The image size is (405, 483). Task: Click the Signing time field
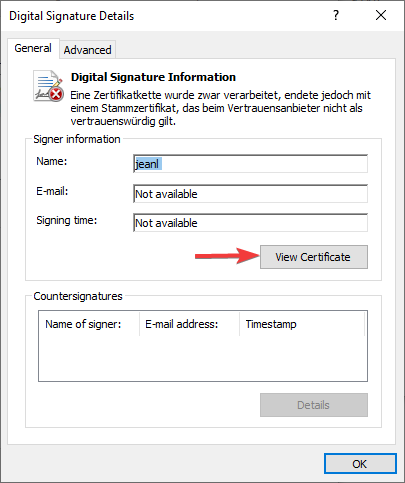tap(250, 223)
